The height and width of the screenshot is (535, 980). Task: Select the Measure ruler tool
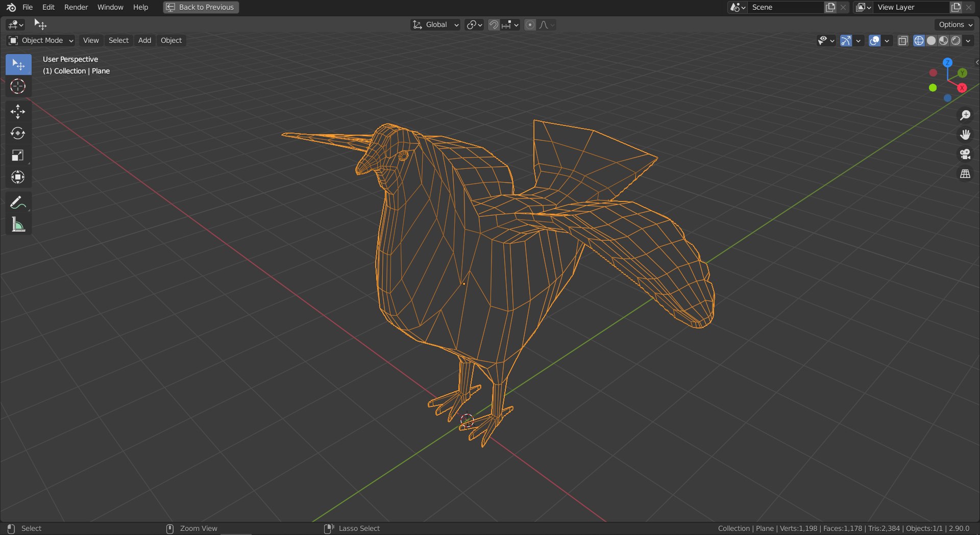(x=18, y=224)
